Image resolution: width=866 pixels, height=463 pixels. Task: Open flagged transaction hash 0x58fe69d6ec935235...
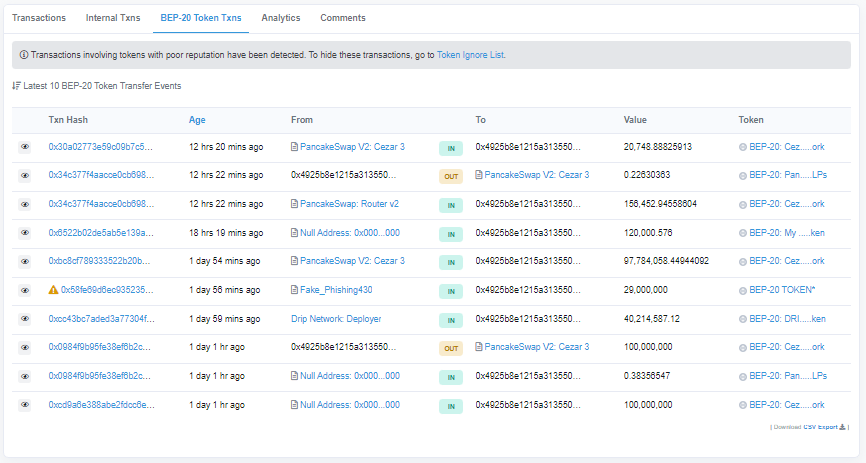click(107, 290)
